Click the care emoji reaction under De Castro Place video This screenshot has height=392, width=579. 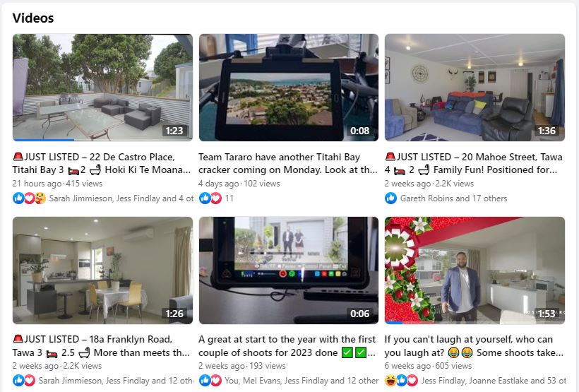(x=40, y=198)
